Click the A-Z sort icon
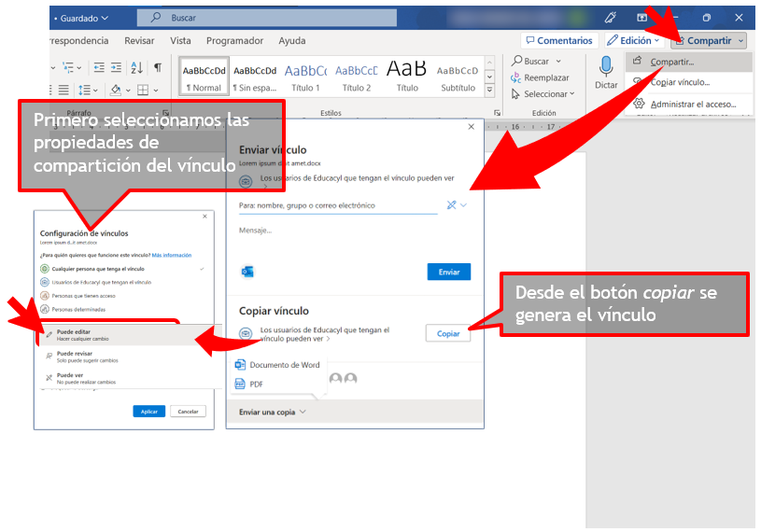The width and height of the screenshot is (761, 532). coord(136,67)
